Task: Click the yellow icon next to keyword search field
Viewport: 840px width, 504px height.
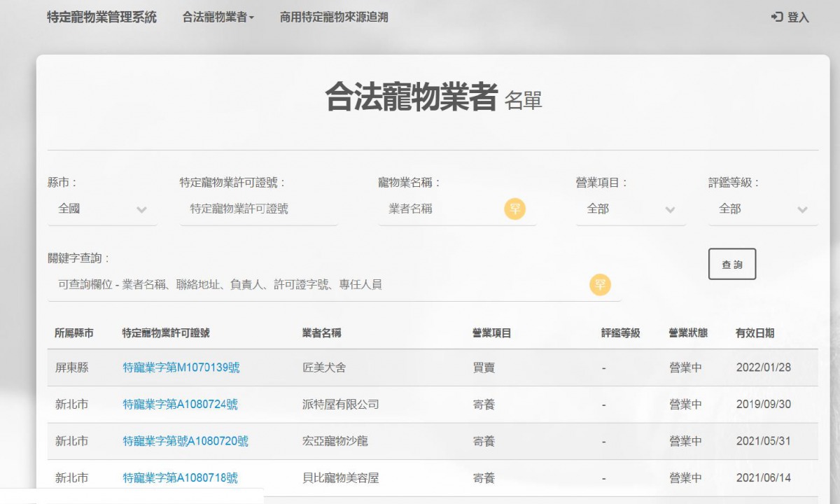Action: pyautogui.click(x=600, y=284)
